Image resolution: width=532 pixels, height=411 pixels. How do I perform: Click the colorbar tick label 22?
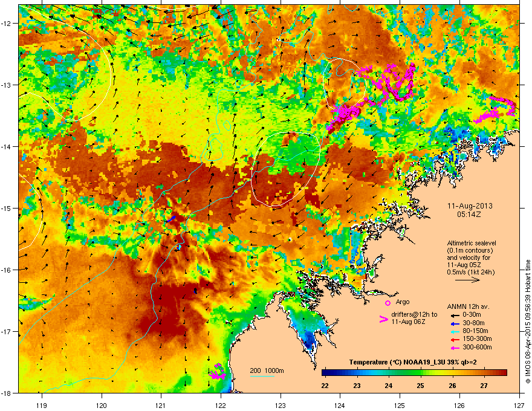(325, 386)
